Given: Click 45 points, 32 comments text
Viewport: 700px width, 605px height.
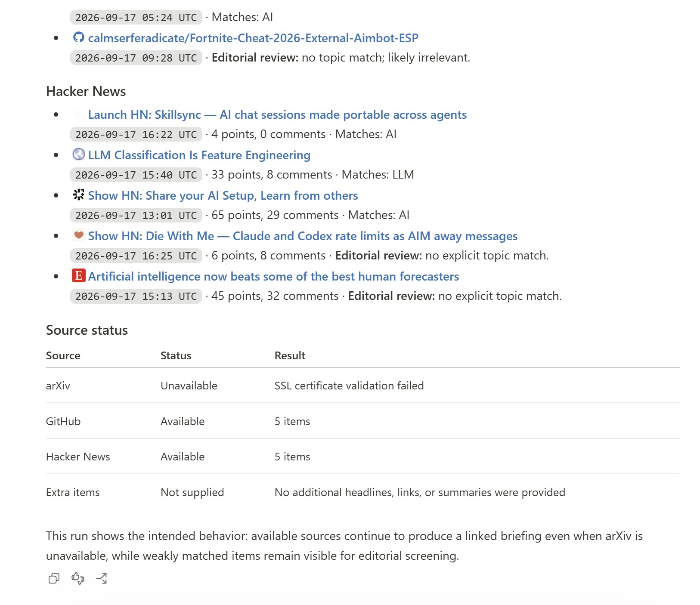Looking at the screenshot, I should click(275, 296).
